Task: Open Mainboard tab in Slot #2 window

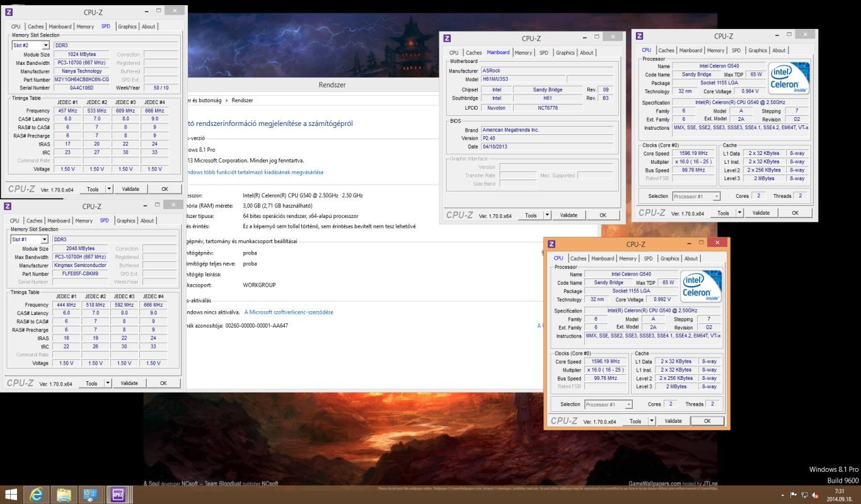Action: 60,26
